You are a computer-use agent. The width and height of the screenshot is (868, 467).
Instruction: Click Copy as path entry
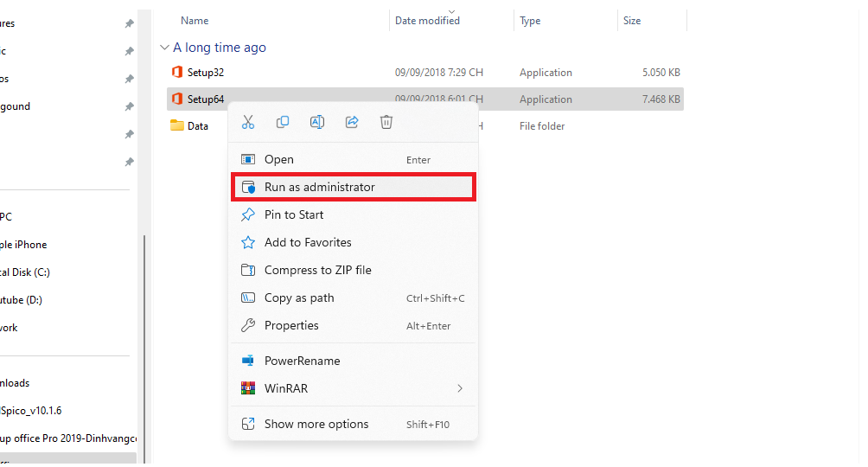click(299, 298)
